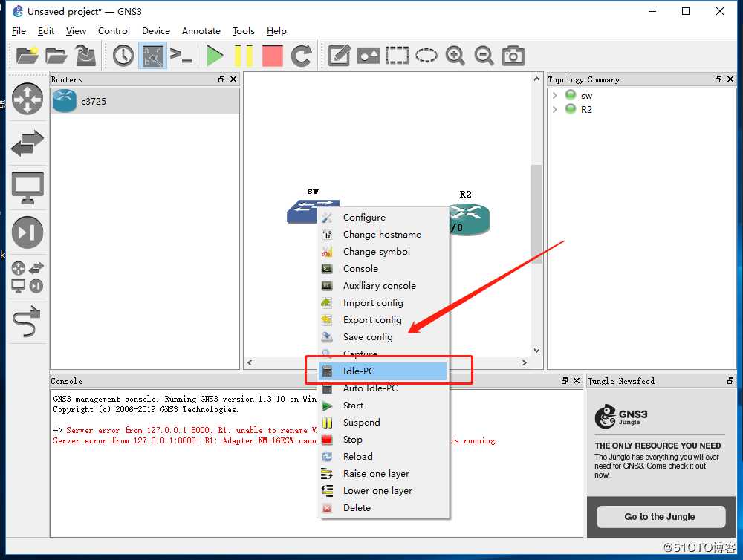Click the Zoom out magnifier icon
The width and height of the screenshot is (743, 560).
tap(484, 56)
